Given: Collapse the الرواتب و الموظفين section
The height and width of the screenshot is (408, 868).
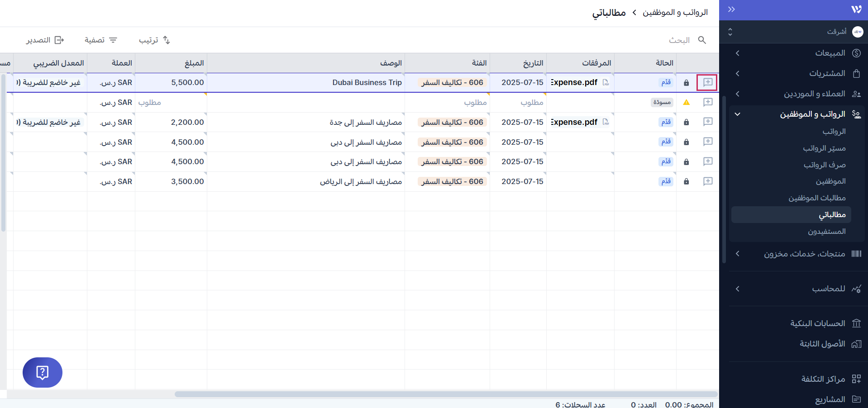Looking at the screenshot, I should click(738, 114).
